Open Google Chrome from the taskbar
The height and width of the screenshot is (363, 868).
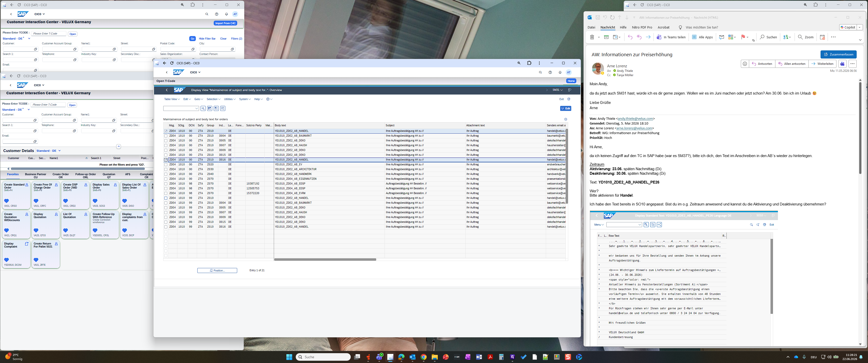click(x=424, y=357)
